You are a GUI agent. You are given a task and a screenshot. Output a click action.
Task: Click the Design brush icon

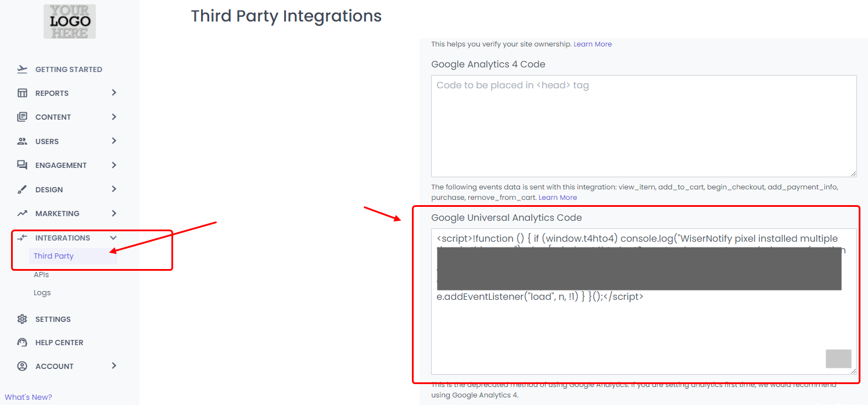[22, 189]
